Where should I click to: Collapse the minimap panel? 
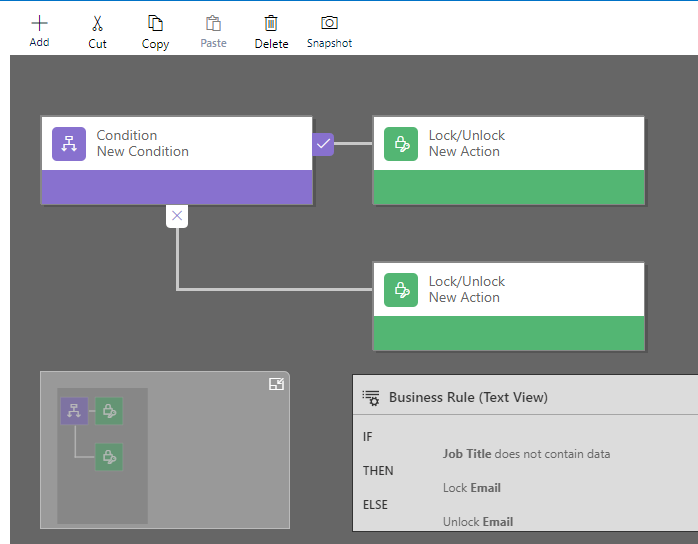[276, 384]
